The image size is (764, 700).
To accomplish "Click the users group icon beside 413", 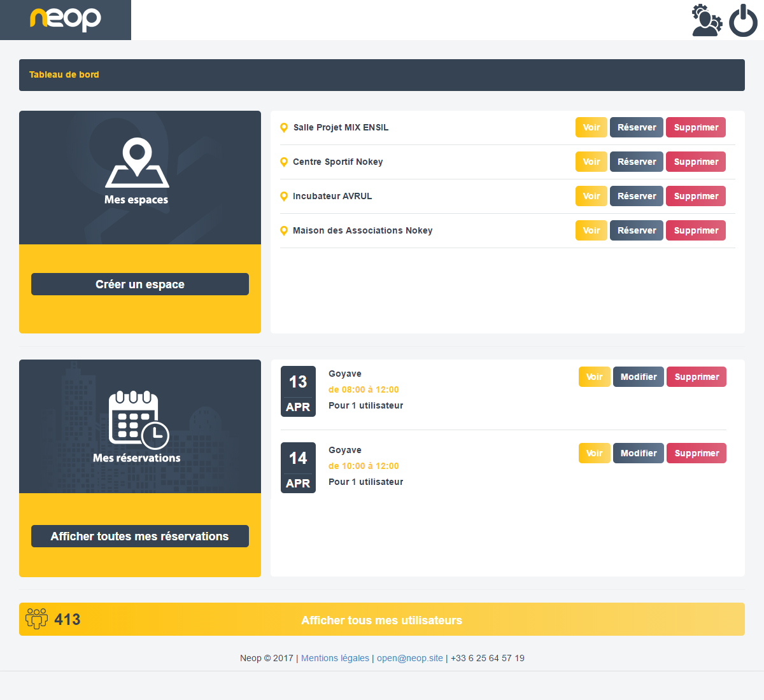I will coord(36,619).
